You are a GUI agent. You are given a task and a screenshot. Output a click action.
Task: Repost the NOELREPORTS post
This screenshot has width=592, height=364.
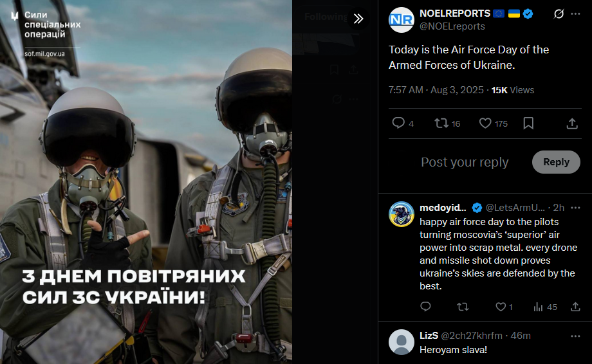[447, 123]
